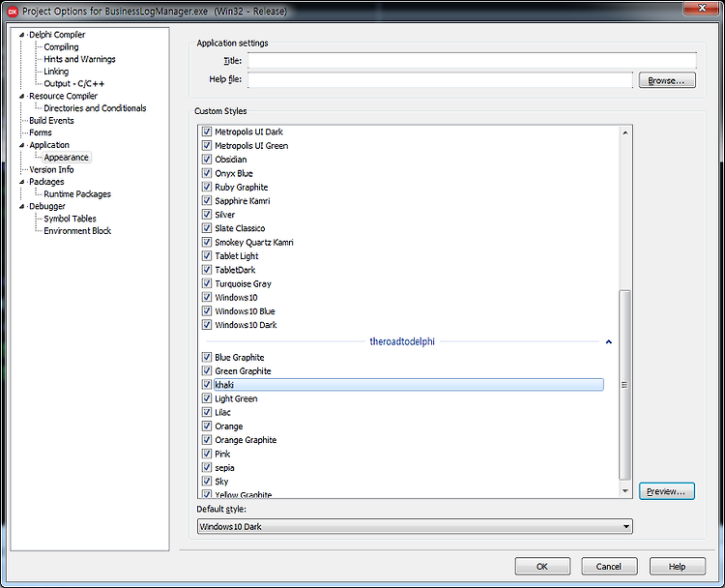Click the styles list scroll up arrow

click(x=625, y=132)
